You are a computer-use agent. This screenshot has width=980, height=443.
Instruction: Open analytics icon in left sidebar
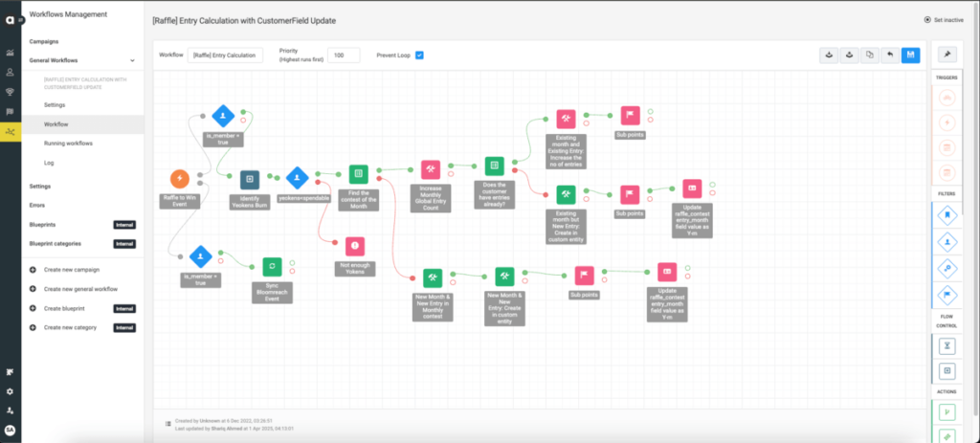pos(10,54)
